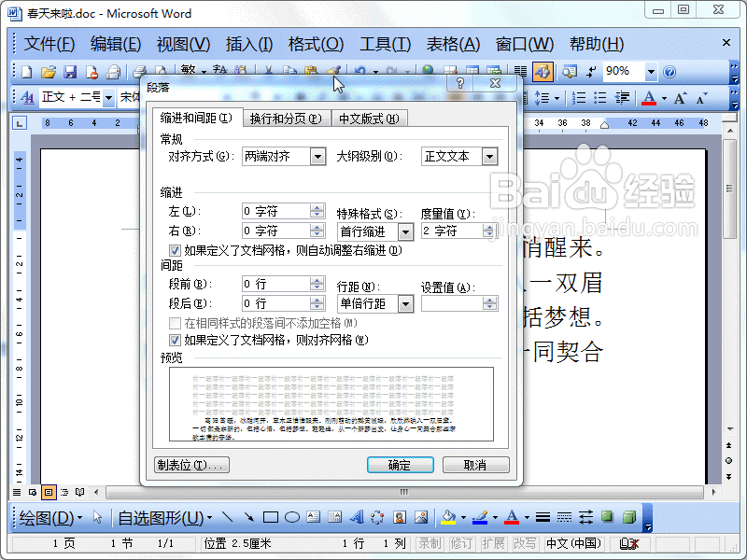Screen dimensions: 747x560
Task: Click the Save icon on the Standard toolbar
Action: (x=70, y=71)
